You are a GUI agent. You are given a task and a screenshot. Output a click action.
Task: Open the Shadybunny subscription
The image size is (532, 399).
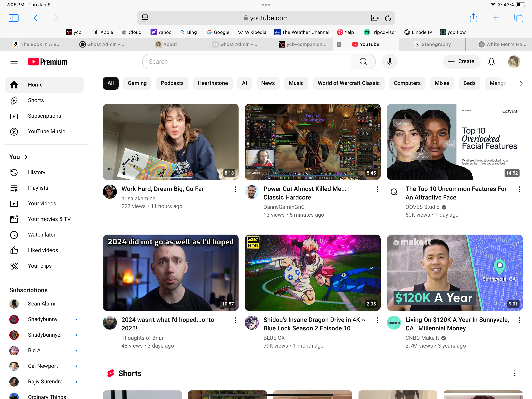pyautogui.click(x=44, y=320)
